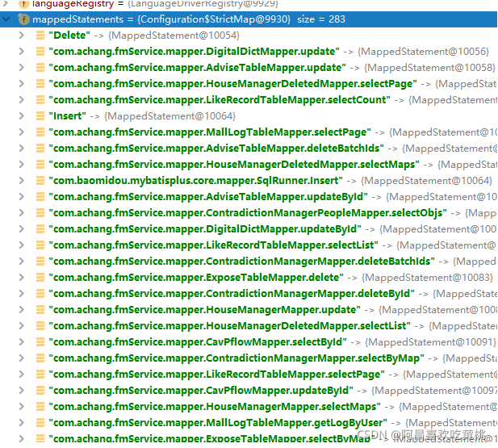This screenshot has width=498, height=448.
Task: Expand LikeRecordTableMapper.selectCount entry
Action: point(22,100)
